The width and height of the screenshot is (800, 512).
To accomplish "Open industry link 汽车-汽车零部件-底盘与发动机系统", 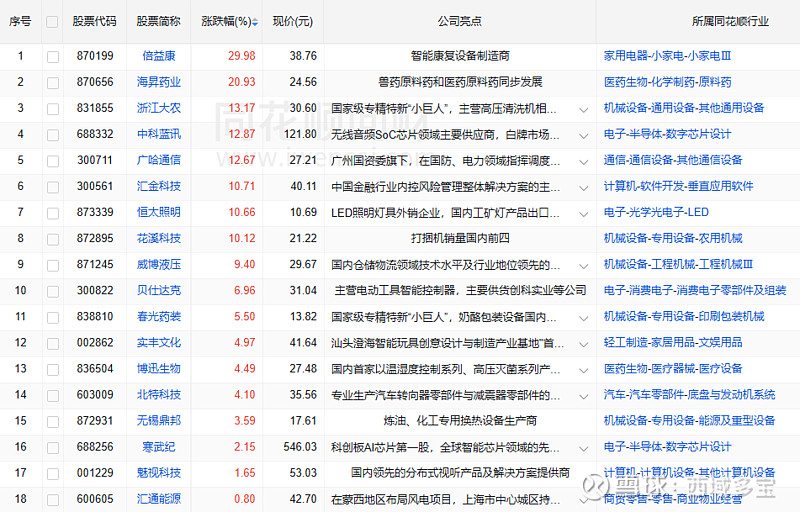I will 689,394.
